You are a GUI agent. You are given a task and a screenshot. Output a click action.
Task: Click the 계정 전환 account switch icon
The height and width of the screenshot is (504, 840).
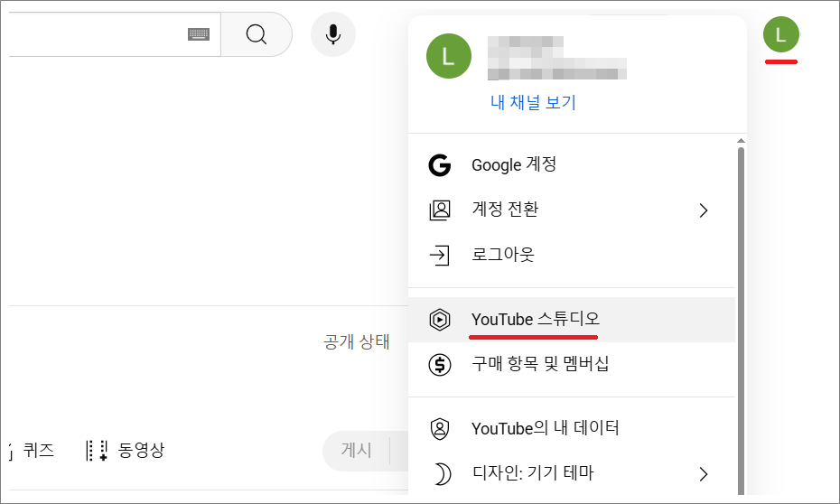440,210
